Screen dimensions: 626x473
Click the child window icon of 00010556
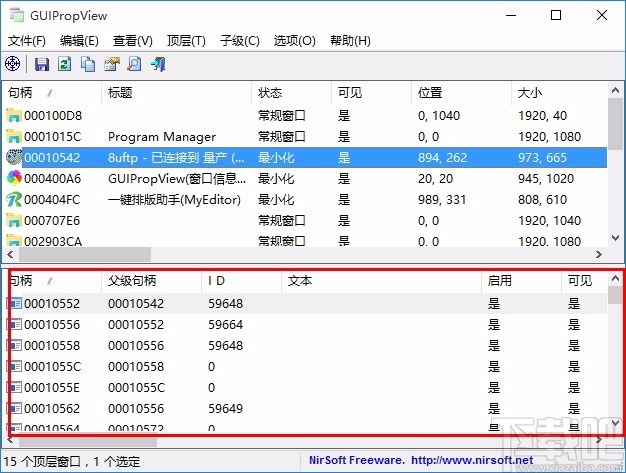(x=15, y=325)
